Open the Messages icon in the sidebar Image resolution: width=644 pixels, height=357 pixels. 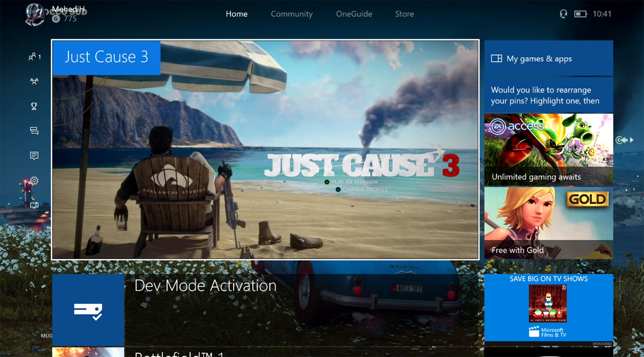[34, 131]
